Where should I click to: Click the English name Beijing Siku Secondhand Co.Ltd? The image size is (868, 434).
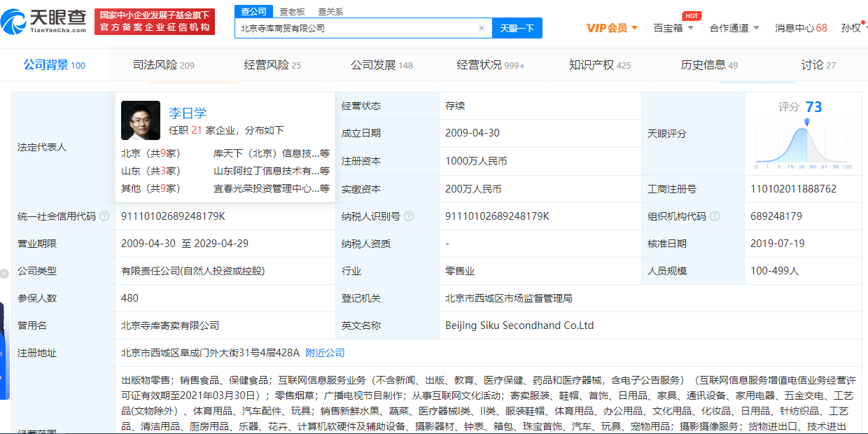pyautogui.click(x=519, y=325)
